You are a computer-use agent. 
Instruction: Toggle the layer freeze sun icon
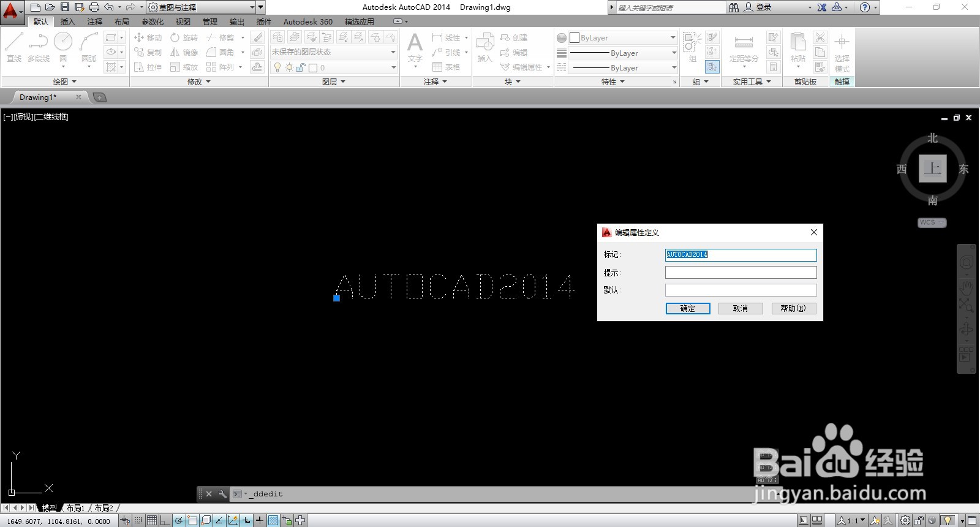[x=289, y=67]
